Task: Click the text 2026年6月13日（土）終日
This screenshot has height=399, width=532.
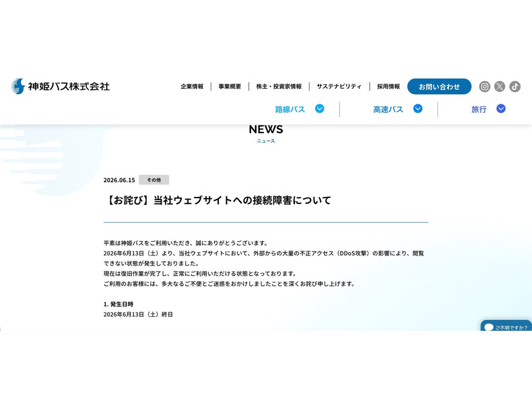Action: 138,314
